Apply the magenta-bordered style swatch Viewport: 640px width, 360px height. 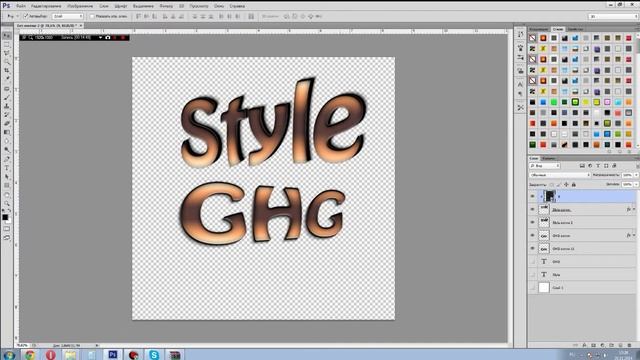(x=607, y=102)
